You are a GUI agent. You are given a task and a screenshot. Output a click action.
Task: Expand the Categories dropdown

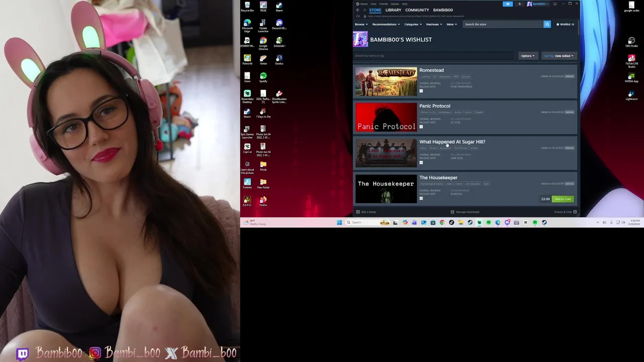coord(413,24)
